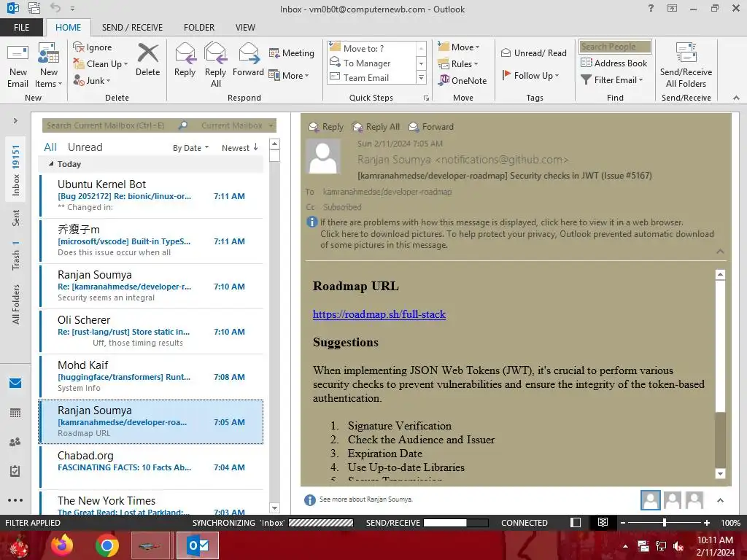Open the Current Mailbox scope dropdown
Image resolution: width=747 pixels, height=560 pixels.
[237, 125]
